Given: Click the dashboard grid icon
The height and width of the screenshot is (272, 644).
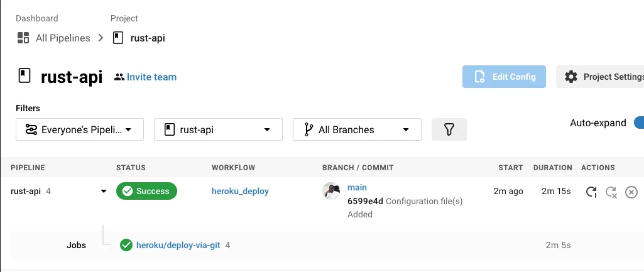Looking at the screenshot, I should pyautogui.click(x=23, y=38).
